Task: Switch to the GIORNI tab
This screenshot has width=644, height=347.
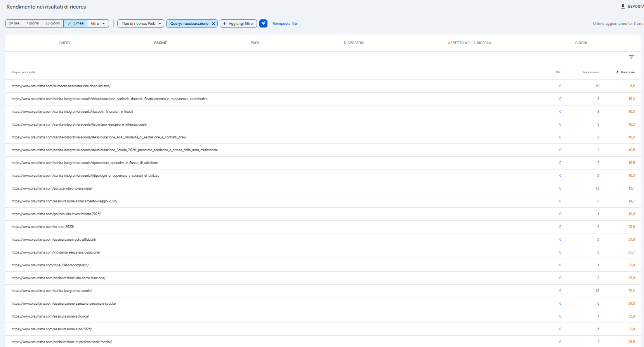Action: pyautogui.click(x=581, y=43)
